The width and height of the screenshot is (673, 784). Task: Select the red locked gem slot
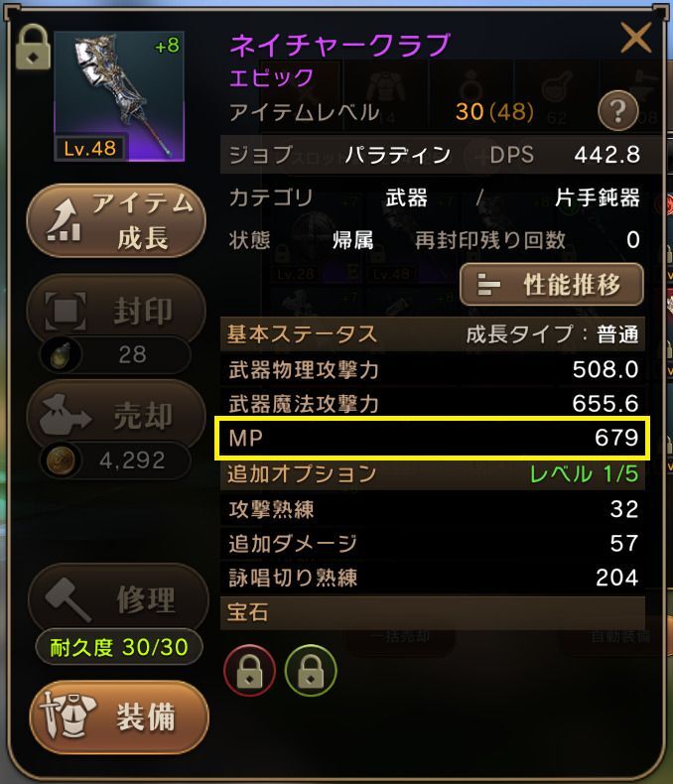click(x=249, y=671)
